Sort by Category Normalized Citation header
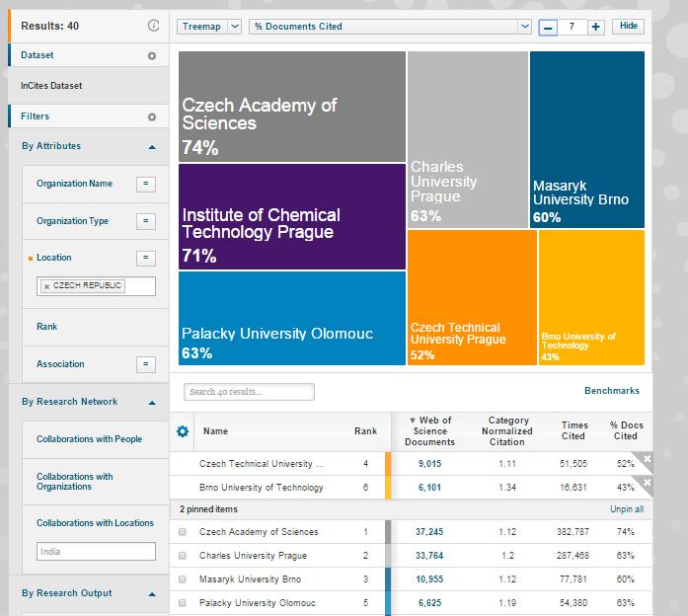 (x=507, y=431)
